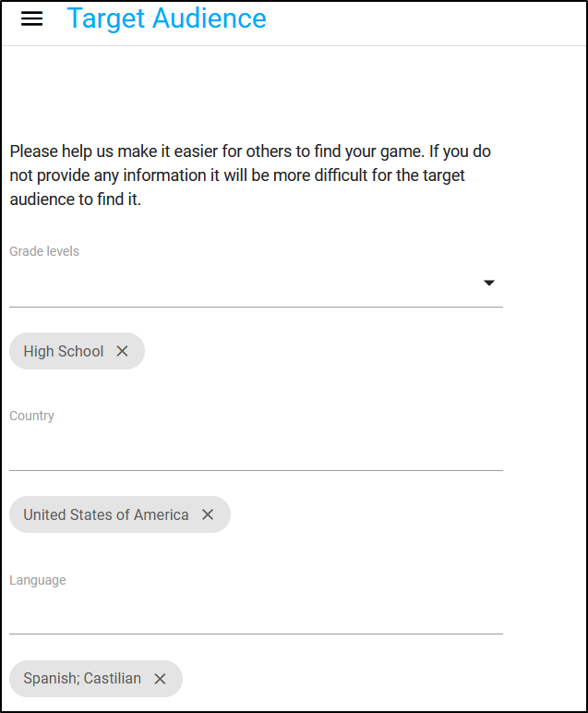Image resolution: width=588 pixels, height=713 pixels.
Task: Select the High School chip label
Action: click(x=64, y=351)
